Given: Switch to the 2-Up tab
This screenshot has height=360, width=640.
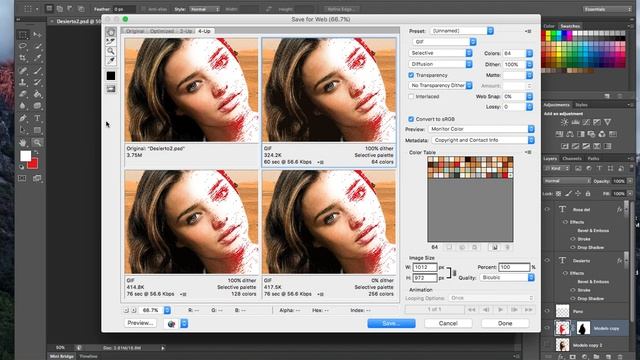Looking at the screenshot, I should tap(186, 31).
